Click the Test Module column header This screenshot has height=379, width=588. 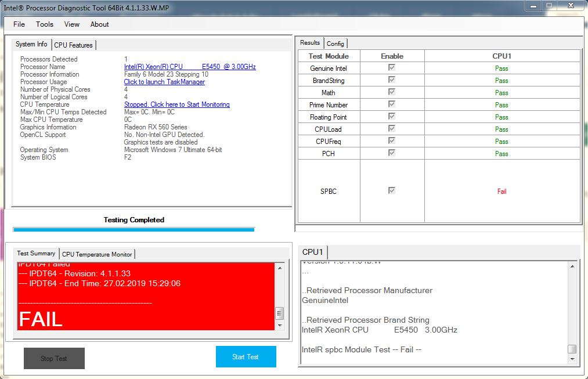(x=329, y=56)
